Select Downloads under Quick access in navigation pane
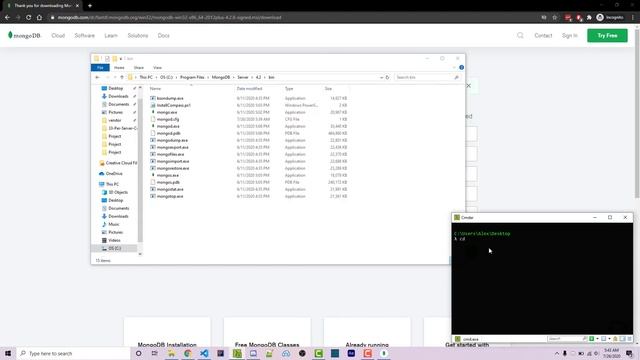 [x=118, y=96]
